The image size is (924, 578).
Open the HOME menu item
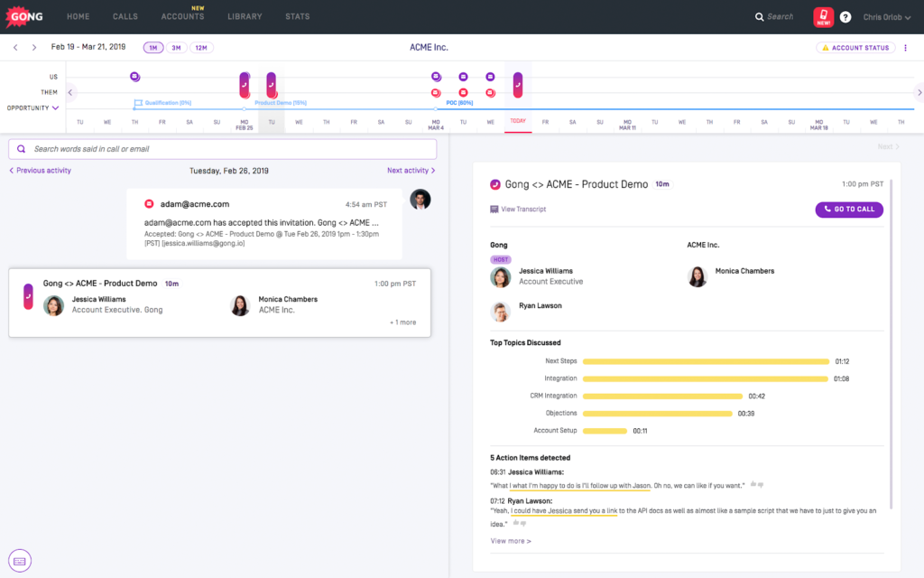(x=78, y=16)
